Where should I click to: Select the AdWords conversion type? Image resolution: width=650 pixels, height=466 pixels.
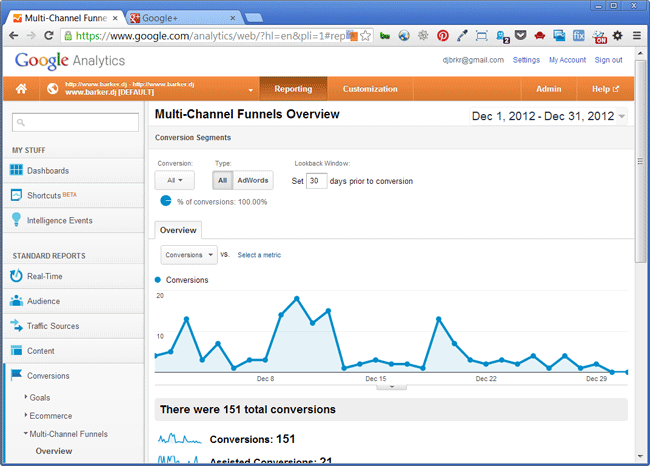[253, 180]
